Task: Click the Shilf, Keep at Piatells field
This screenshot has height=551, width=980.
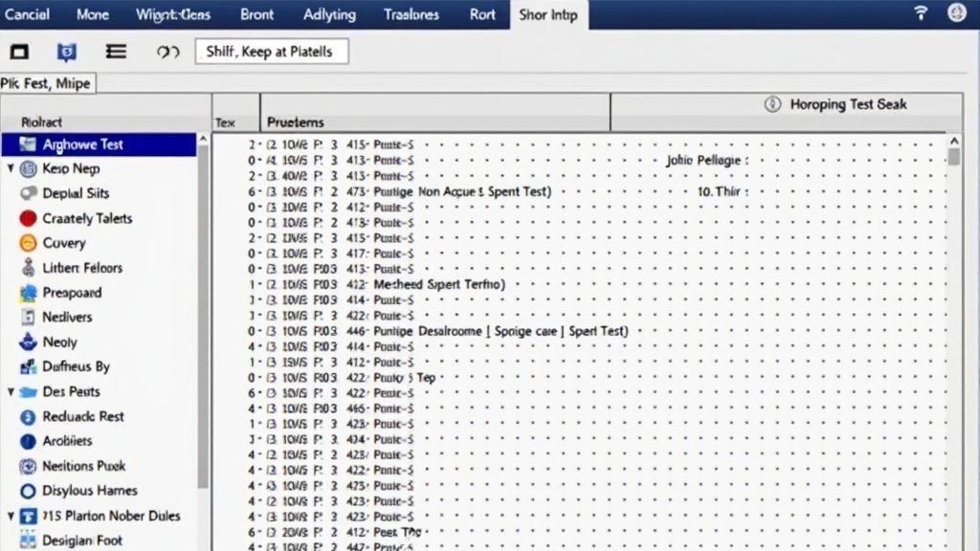Action: [272, 52]
